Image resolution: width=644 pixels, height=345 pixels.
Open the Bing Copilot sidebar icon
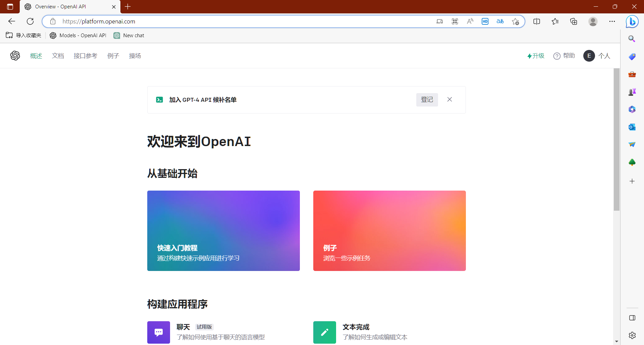coord(632,22)
